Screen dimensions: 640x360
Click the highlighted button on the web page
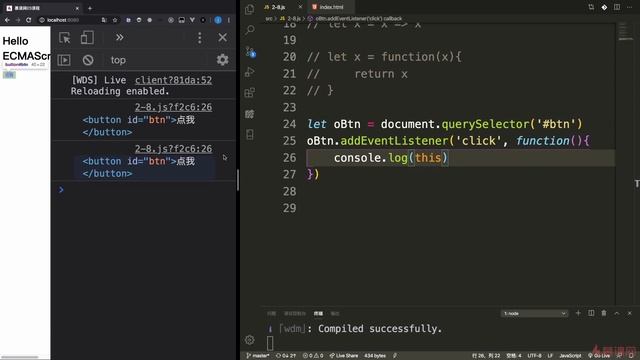point(9,75)
